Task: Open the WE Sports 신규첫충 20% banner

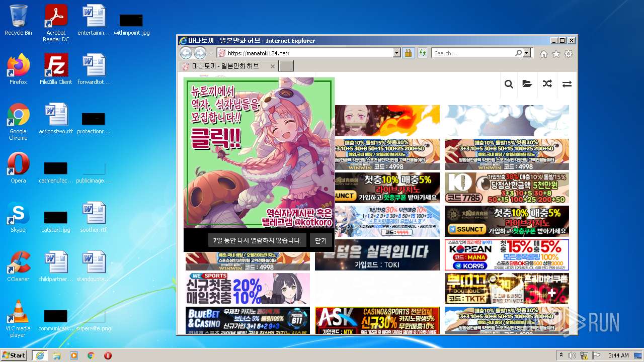Action: click(x=248, y=289)
